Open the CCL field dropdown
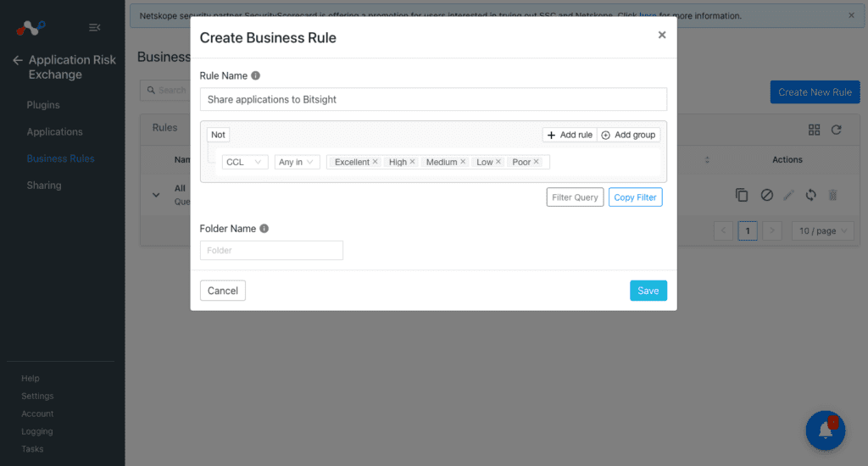This screenshot has width=868, height=466. pos(245,162)
